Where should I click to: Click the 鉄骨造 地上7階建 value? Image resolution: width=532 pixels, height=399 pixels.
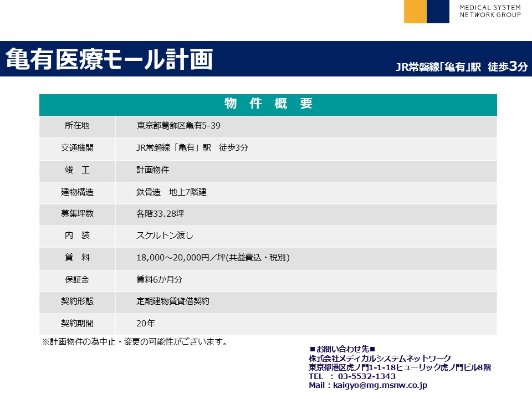[x=171, y=192]
